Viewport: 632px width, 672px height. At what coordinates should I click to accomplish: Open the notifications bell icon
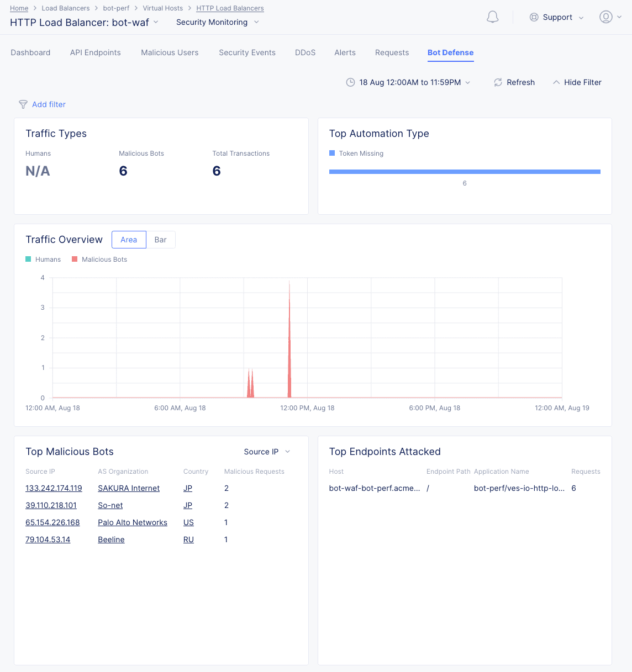[x=492, y=17]
